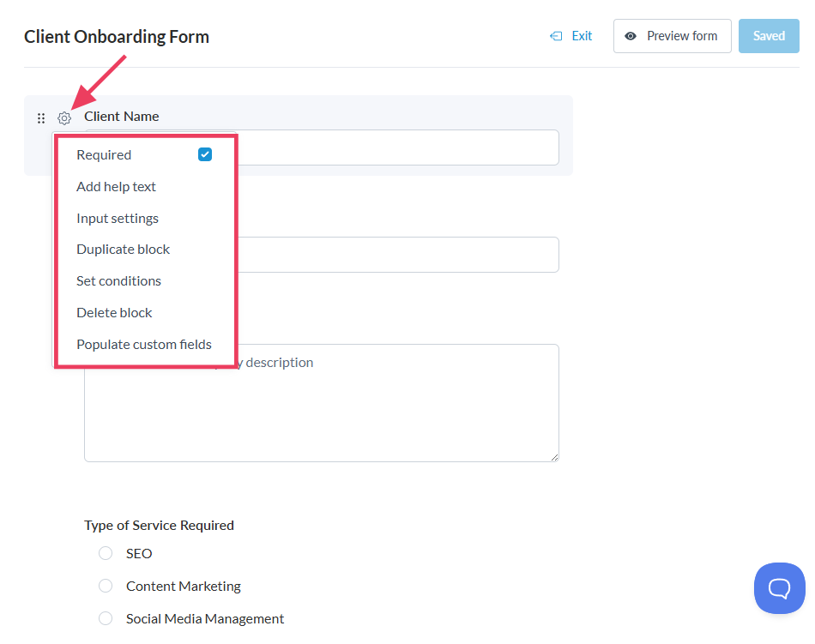Select the SEO radio button
This screenshot has height=644, width=815.
106,553
